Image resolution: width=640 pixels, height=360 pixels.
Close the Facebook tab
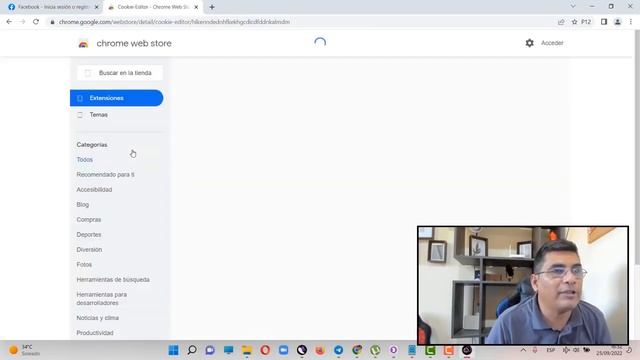coord(97,7)
